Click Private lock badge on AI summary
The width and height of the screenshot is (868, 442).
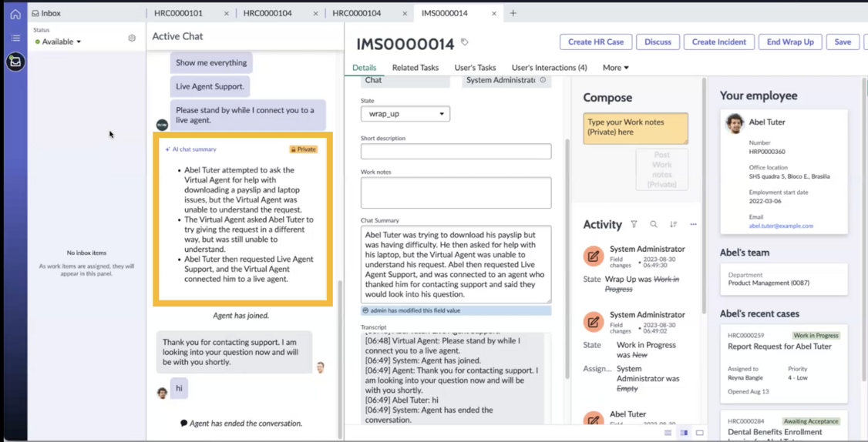pyautogui.click(x=304, y=149)
